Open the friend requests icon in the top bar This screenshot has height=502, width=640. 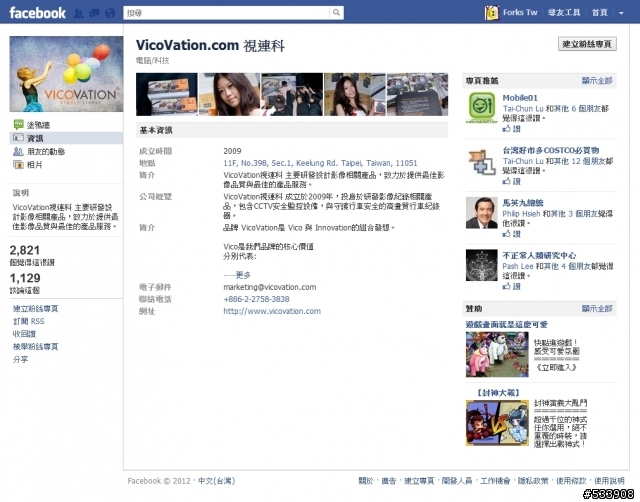[78, 13]
